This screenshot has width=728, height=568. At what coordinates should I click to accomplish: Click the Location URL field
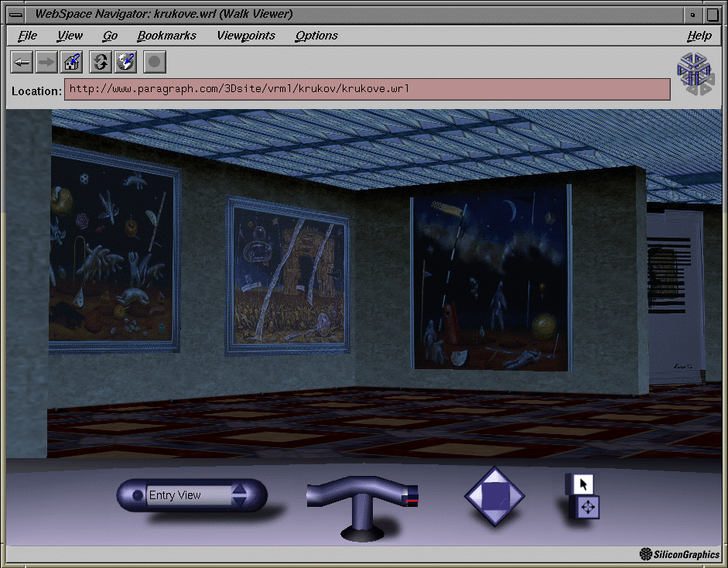tap(367, 89)
